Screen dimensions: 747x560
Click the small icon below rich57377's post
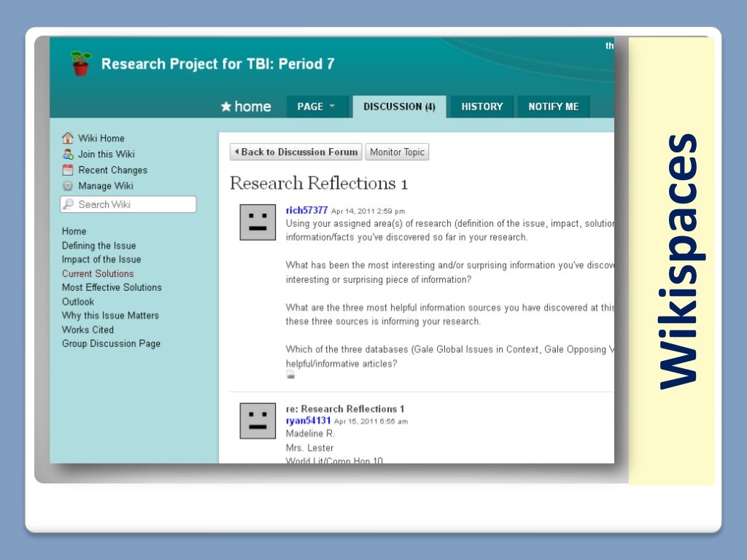click(x=290, y=375)
